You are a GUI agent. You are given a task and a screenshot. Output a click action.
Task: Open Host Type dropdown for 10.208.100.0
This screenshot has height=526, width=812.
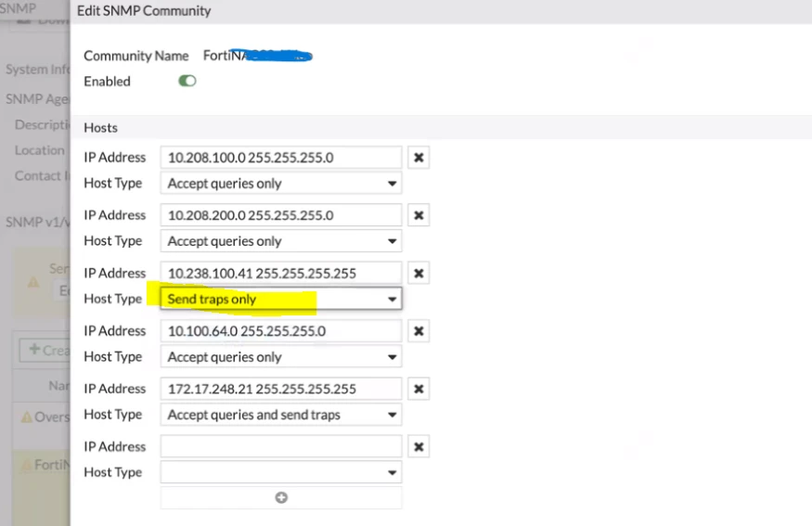tap(281, 184)
